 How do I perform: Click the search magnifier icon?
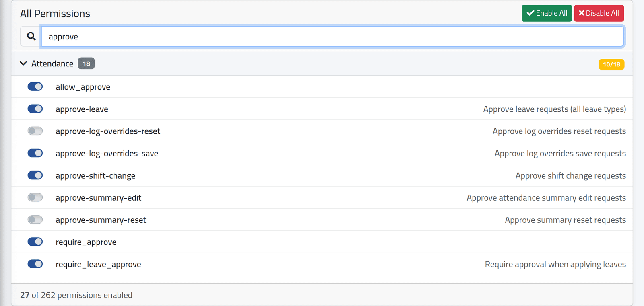point(31,36)
